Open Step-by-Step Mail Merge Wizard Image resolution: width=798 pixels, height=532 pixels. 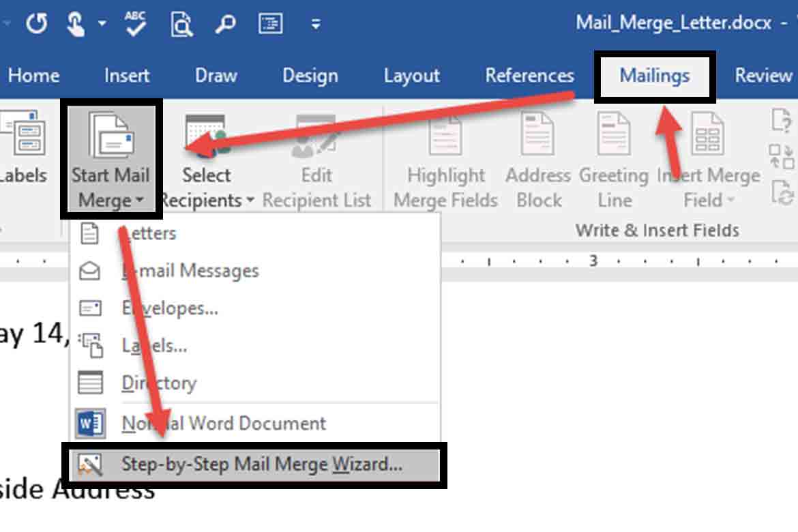(254, 464)
